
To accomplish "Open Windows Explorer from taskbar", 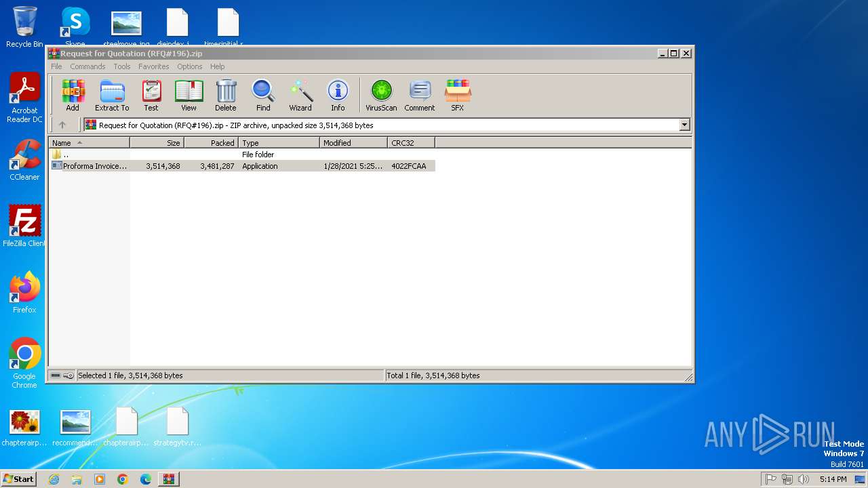I will coord(77,479).
